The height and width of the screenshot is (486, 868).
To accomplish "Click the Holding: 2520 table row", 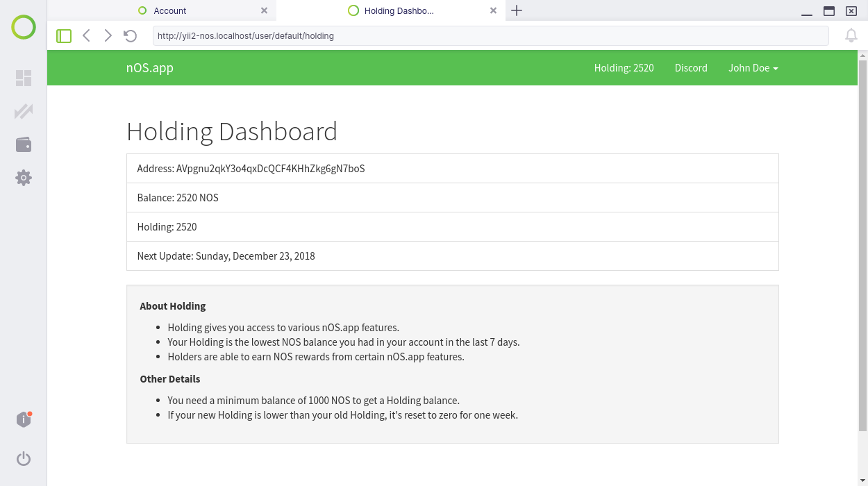I will pos(453,227).
